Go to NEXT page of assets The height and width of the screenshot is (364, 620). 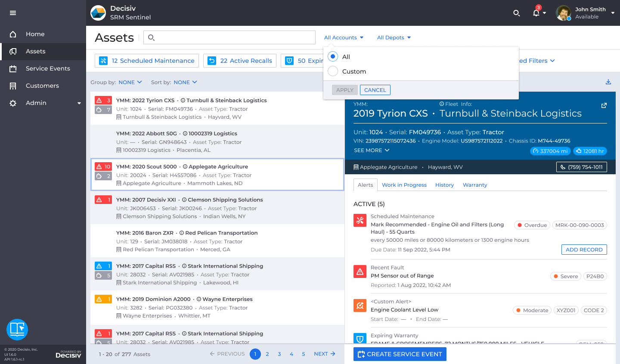tap(325, 354)
